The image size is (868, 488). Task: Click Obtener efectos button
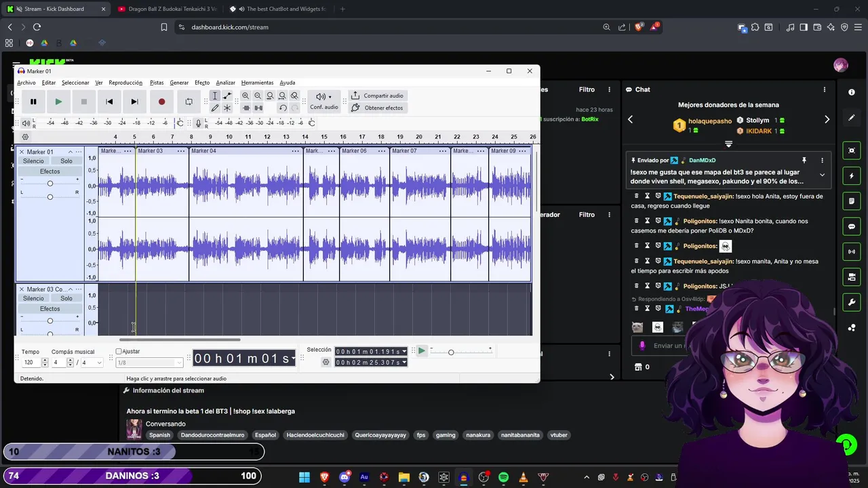click(378, 108)
